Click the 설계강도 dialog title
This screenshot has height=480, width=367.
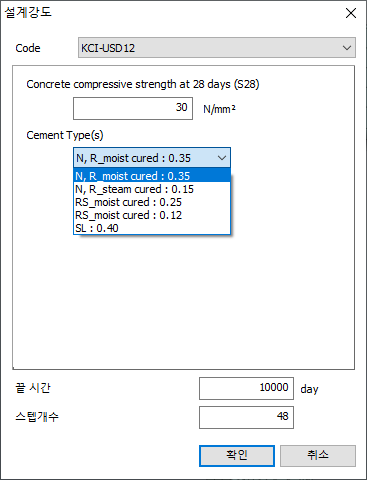click(x=28, y=12)
